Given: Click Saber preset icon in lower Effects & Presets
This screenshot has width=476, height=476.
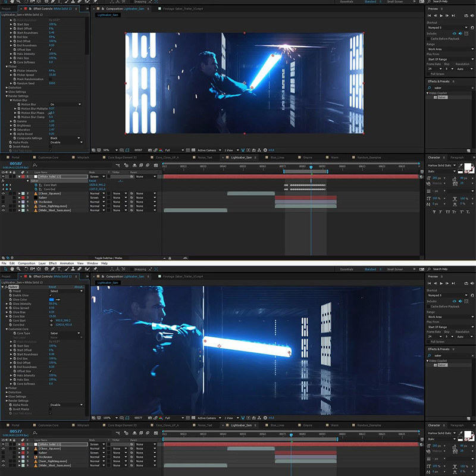Looking at the screenshot, I should pyautogui.click(x=436, y=365).
